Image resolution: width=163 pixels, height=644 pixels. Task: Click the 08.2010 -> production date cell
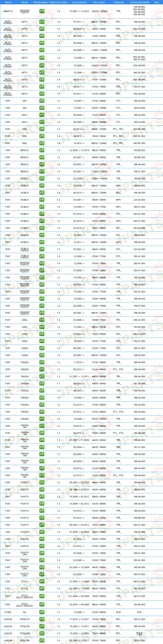click(x=79, y=79)
